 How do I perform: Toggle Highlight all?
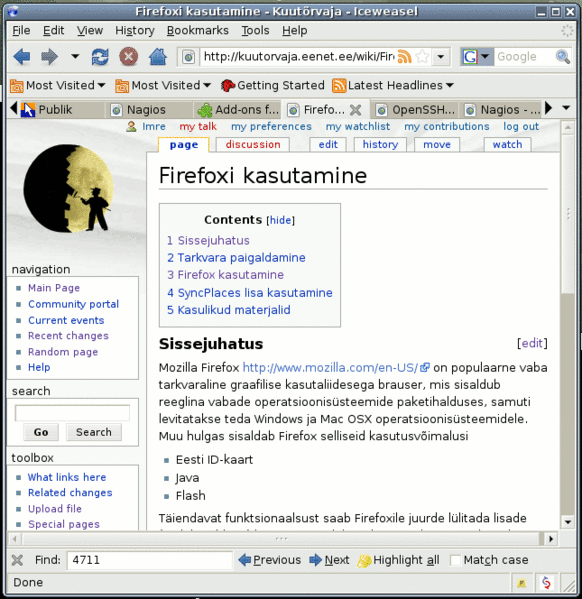click(399, 560)
